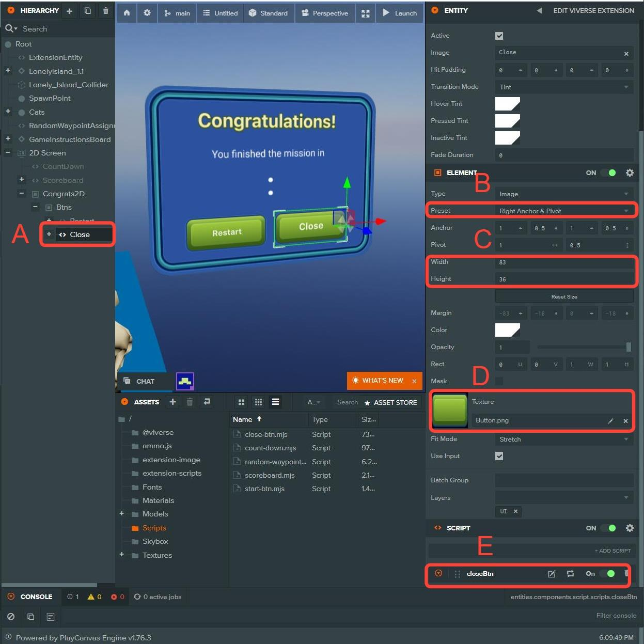The height and width of the screenshot is (644, 644).
Task: Open the Hover Tint color swatch
Action: tap(507, 104)
